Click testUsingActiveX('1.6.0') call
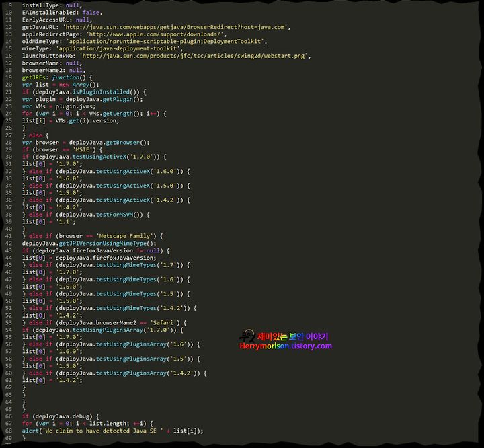484x448 pixels. [140, 171]
